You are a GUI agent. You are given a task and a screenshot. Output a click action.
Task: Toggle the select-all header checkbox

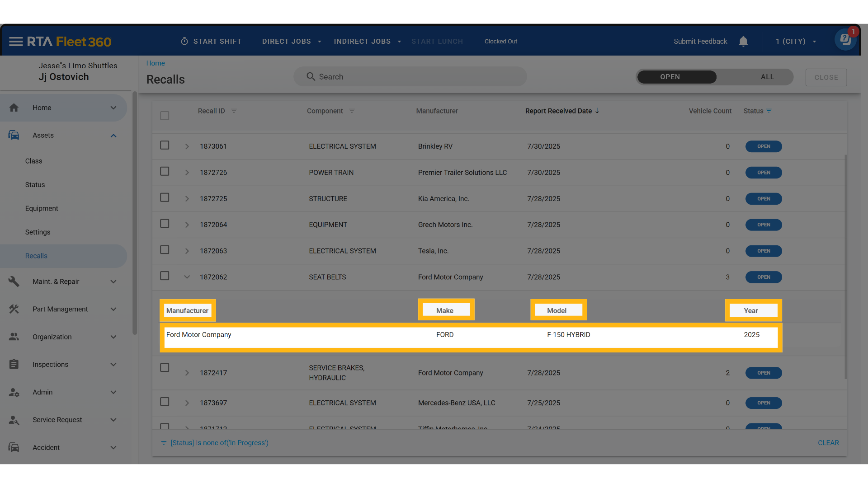click(165, 116)
